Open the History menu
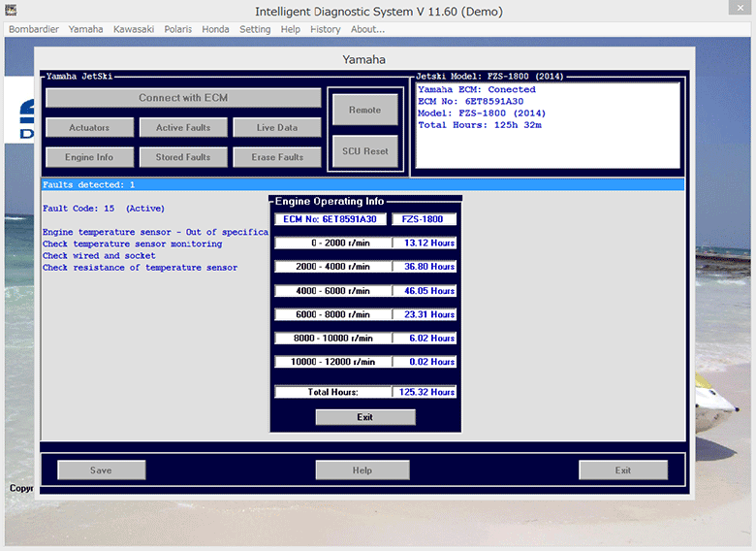This screenshot has width=756, height=551. 326,29
